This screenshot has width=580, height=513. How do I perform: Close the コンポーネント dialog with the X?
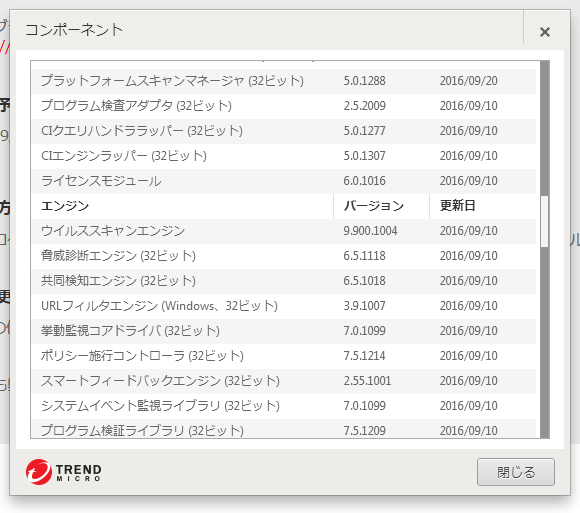pos(544,32)
